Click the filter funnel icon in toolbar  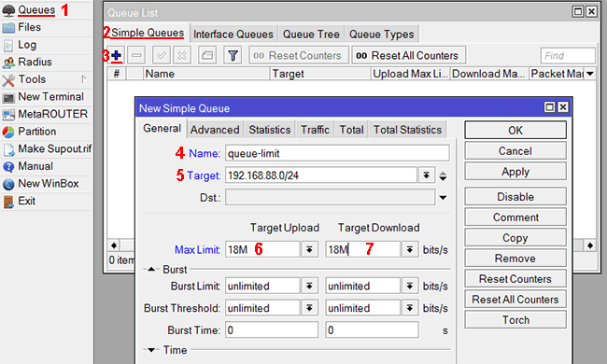pyautogui.click(x=233, y=56)
